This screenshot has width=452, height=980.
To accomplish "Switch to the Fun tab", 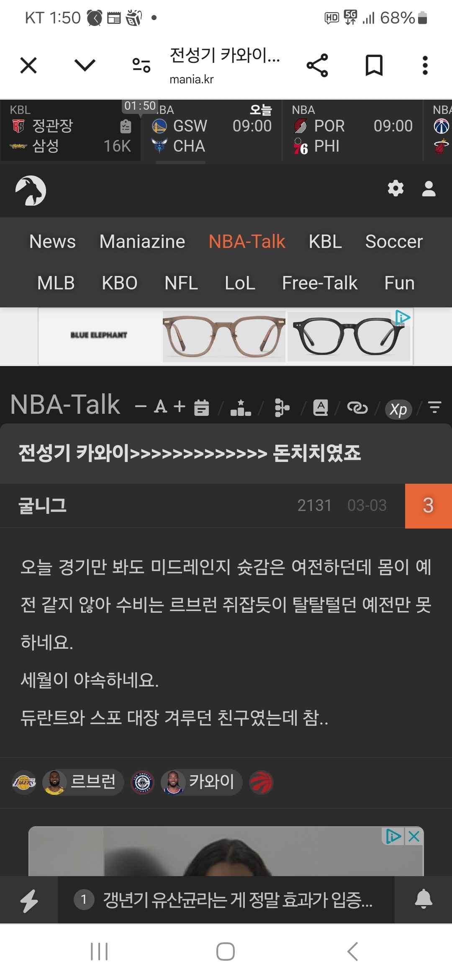I will point(399,283).
